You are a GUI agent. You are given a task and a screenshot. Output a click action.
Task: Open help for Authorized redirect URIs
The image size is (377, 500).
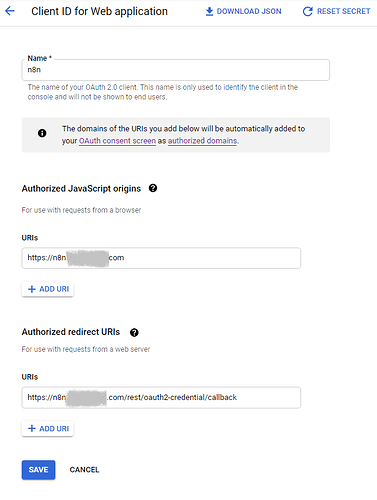click(x=134, y=332)
